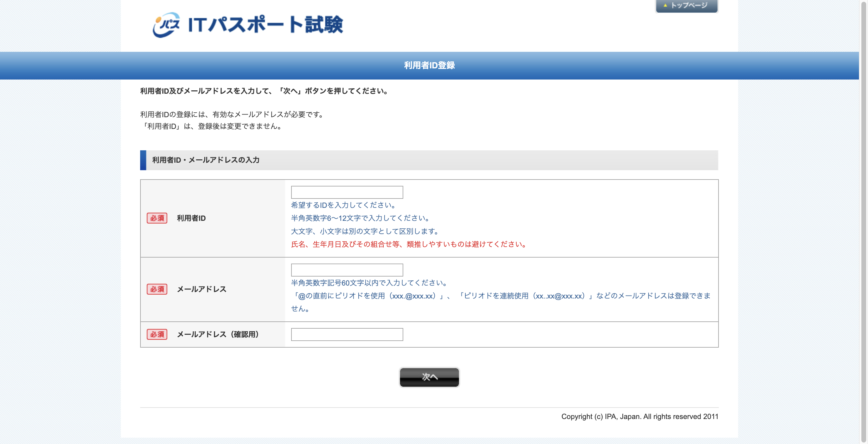Focus the メールアドレス input field

pos(347,270)
